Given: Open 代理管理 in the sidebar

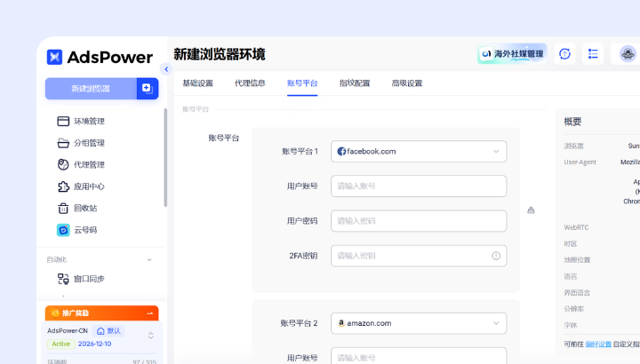Looking at the screenshot, I should [x=81, y=164].
